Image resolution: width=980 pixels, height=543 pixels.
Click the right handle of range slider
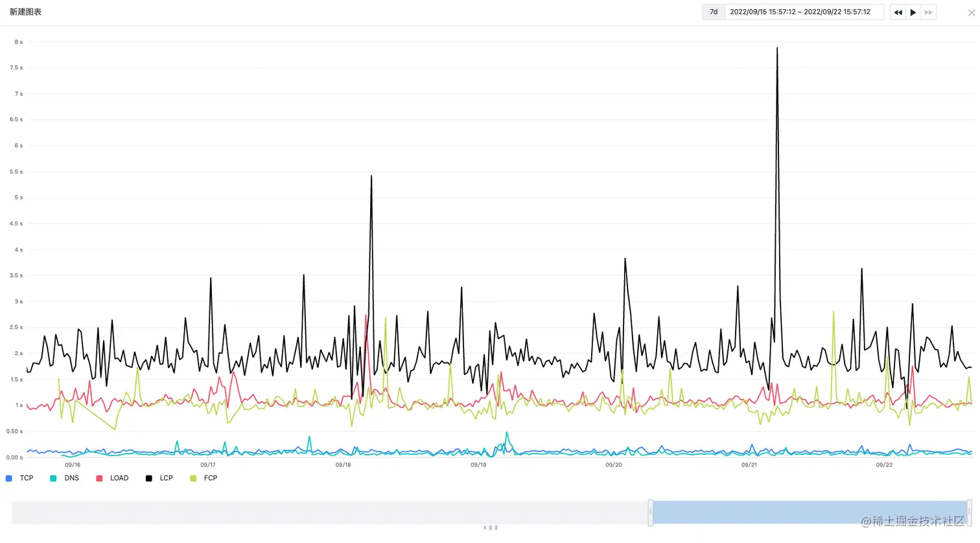pos(970,513)
